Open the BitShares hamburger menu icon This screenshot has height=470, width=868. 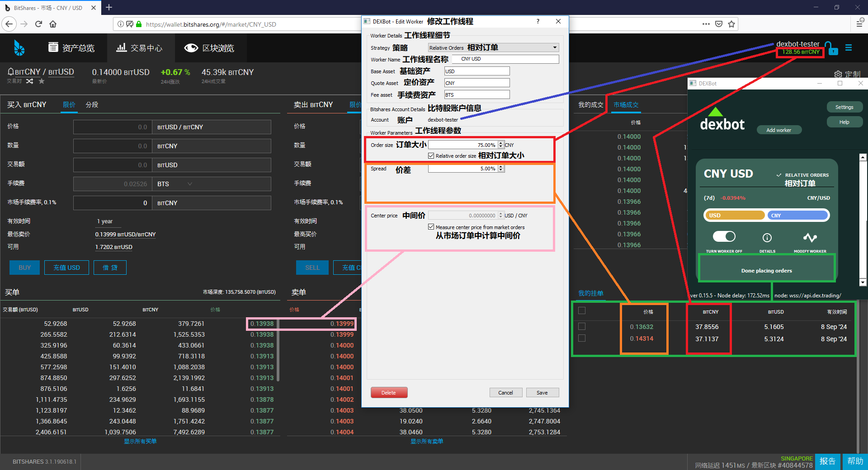tap(849, 47)
